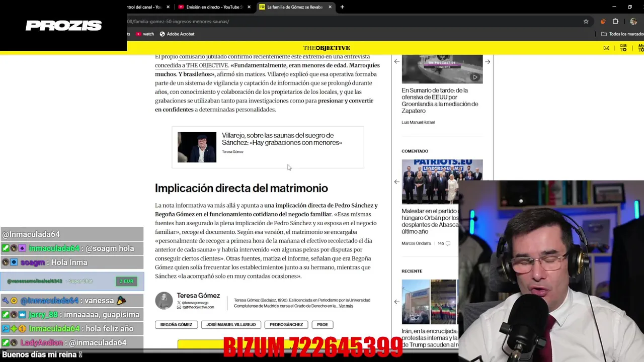The height and width of the screenshot is (362, 644).
Task: Open the CLUB TO icon
Action: [623, 48]
